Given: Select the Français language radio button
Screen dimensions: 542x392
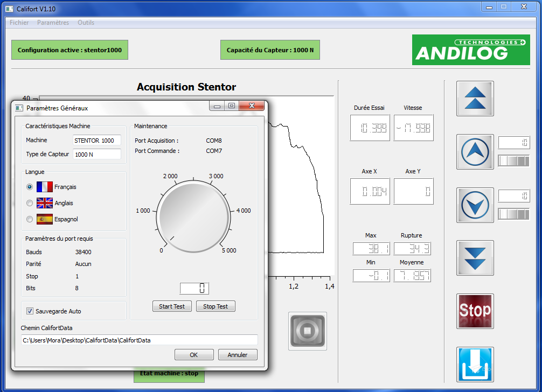Looking at the screenshot, I should click(30, 187).
